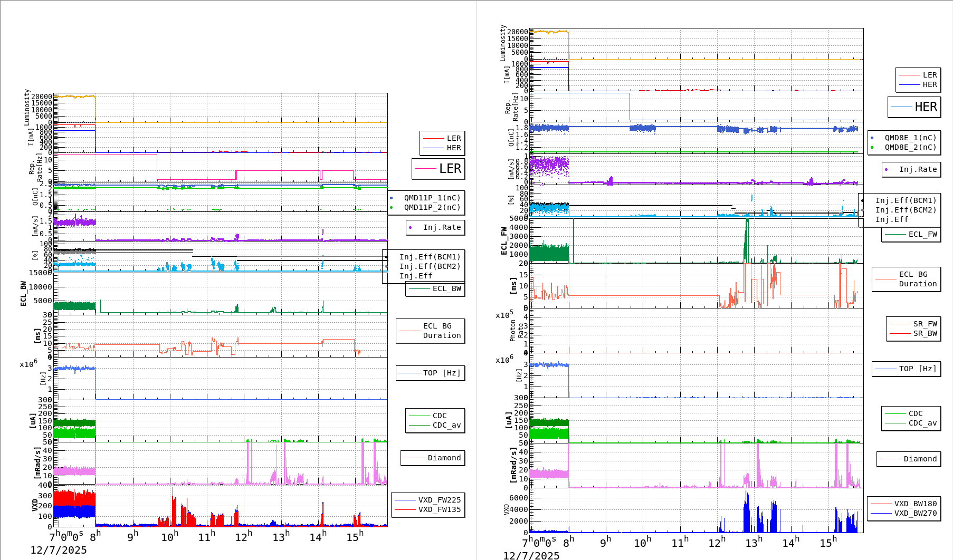Image resolution: width=953 pixels, height=560 pixels.
Task: Click the 10h tick label on right time axis
Action: click(x=642, y=542)
